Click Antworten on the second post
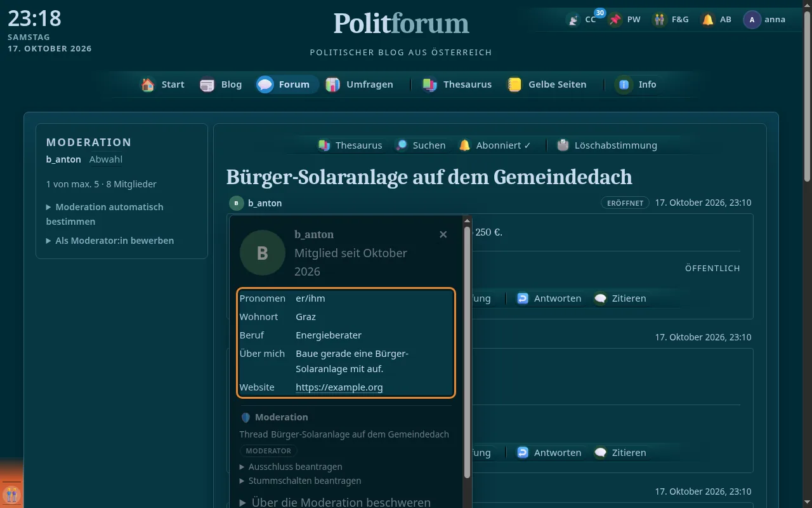The height and width of the screenshot is (508, 812). [549, 453]
